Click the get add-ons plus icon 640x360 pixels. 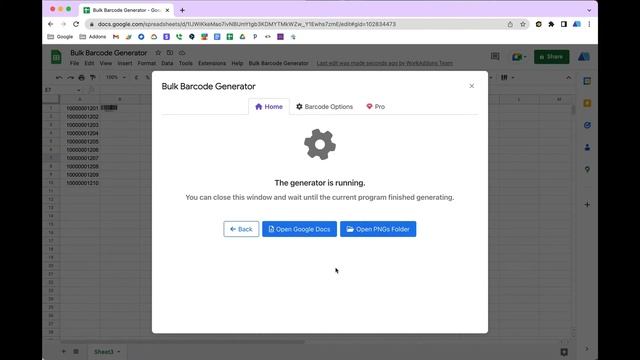587,204
